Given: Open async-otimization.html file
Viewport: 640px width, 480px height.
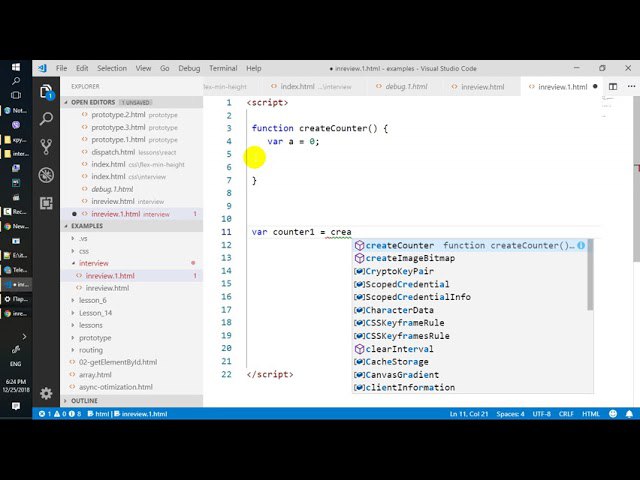Looking at the screenshot, I should pos(116,387).
